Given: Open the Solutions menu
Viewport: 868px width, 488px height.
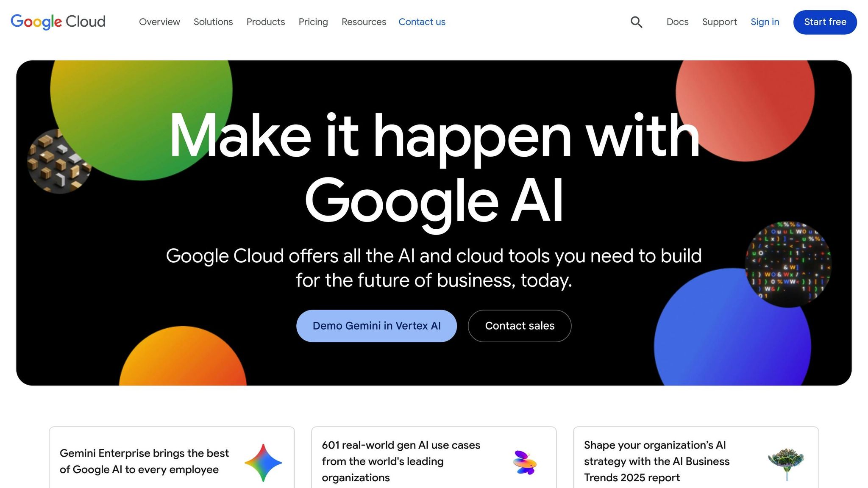Looking at the screenshot, I should (213, 22).
